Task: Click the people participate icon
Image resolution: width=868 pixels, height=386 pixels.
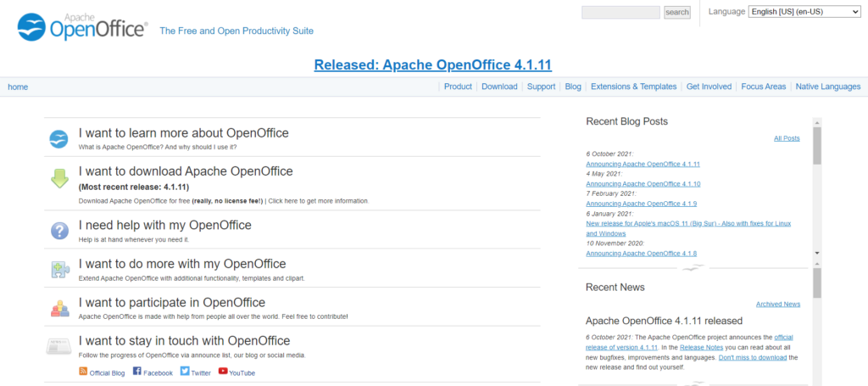Action: click(59, 308)
